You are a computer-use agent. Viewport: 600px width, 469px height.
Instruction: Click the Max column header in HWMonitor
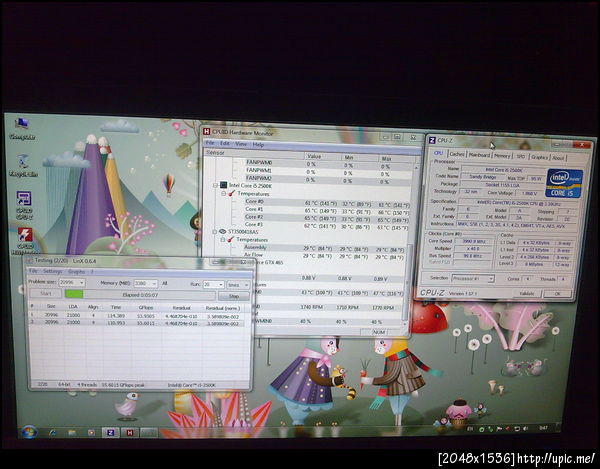[x=397, y=158]
